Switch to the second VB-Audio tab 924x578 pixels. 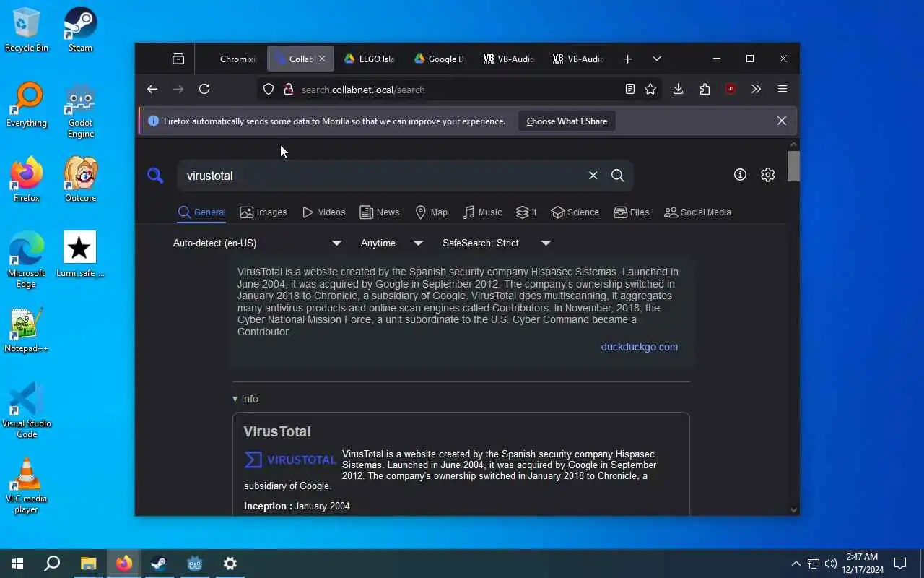[x=578, y=59]
